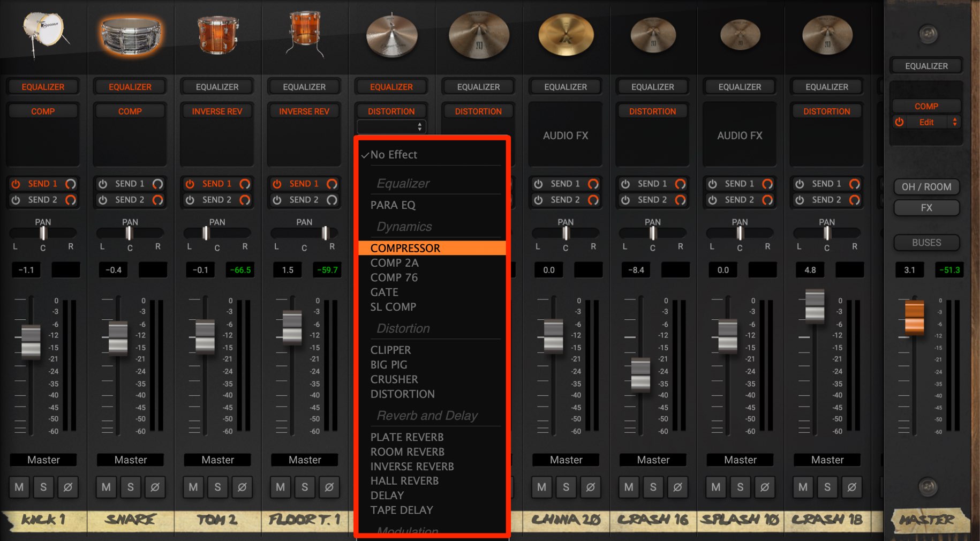Click Send 2 knob on Tom 2 channel

coord(245,200)
